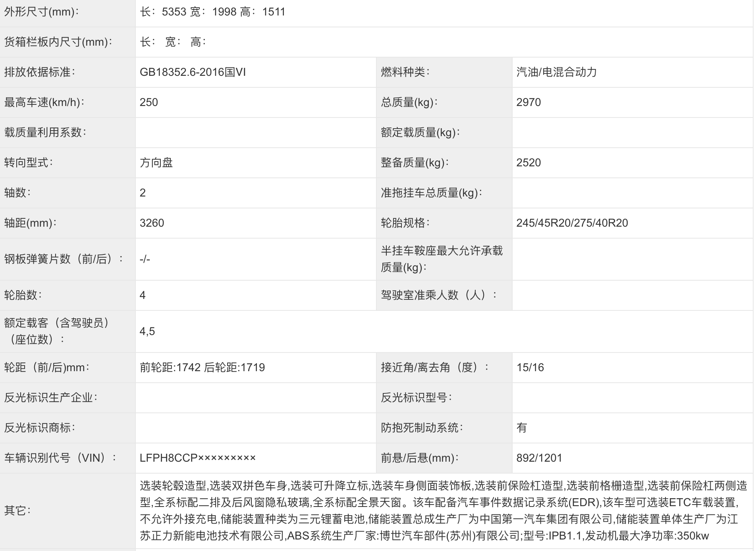
Task: Click the 准拖挂车总质量(kg) label
Action: (x=431, y=193)
